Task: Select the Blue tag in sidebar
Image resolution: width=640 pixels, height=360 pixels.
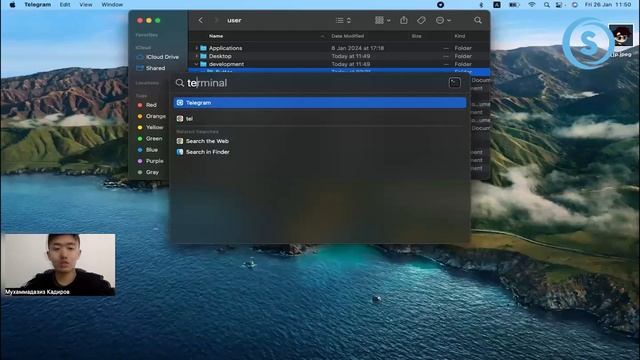Action: pyautogui.click(x=148, y=150)
